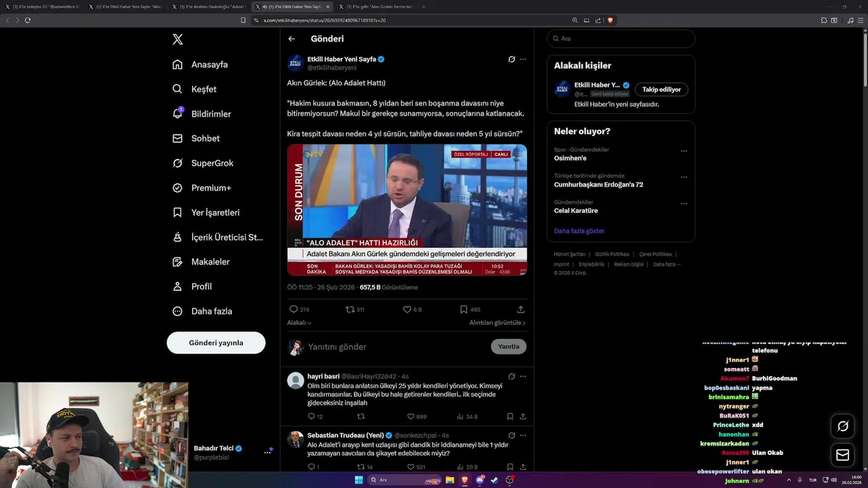Open Grok icon on hayri basri reply
The image size is (868, 488).
click(511, 376)
